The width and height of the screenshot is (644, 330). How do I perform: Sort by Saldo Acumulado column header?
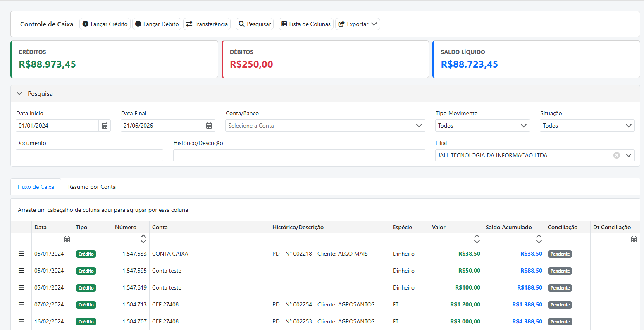pyautogui.click(x=514, y=227)
